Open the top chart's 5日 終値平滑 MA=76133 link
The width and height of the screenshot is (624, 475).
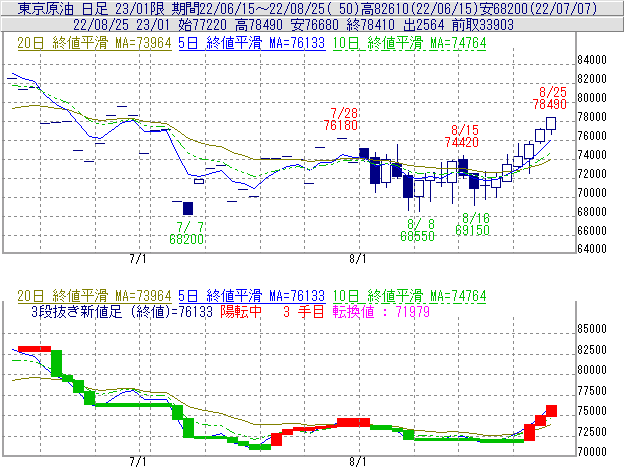tap(252, 43)
